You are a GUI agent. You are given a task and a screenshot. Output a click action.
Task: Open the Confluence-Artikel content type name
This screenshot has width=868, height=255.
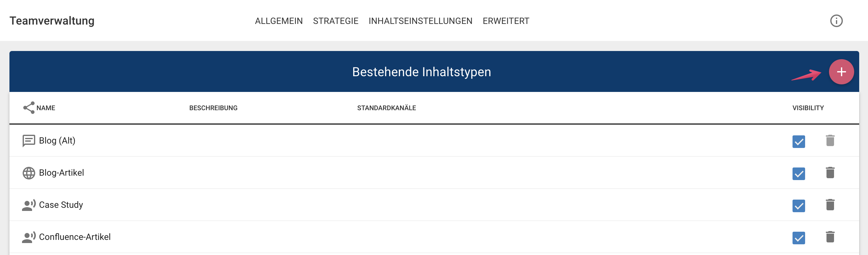click(75, 237)
